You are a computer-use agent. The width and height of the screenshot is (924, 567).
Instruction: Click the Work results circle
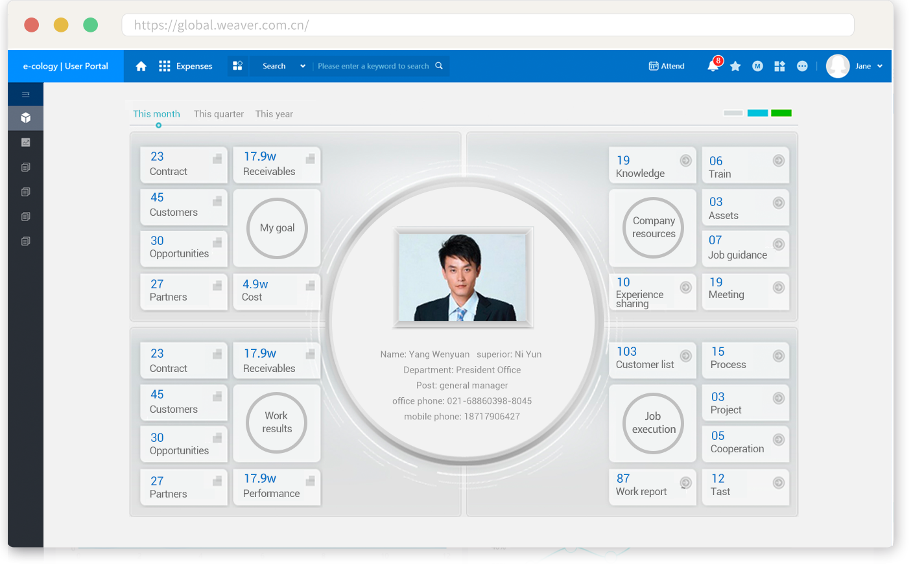[x=277, y=422]
